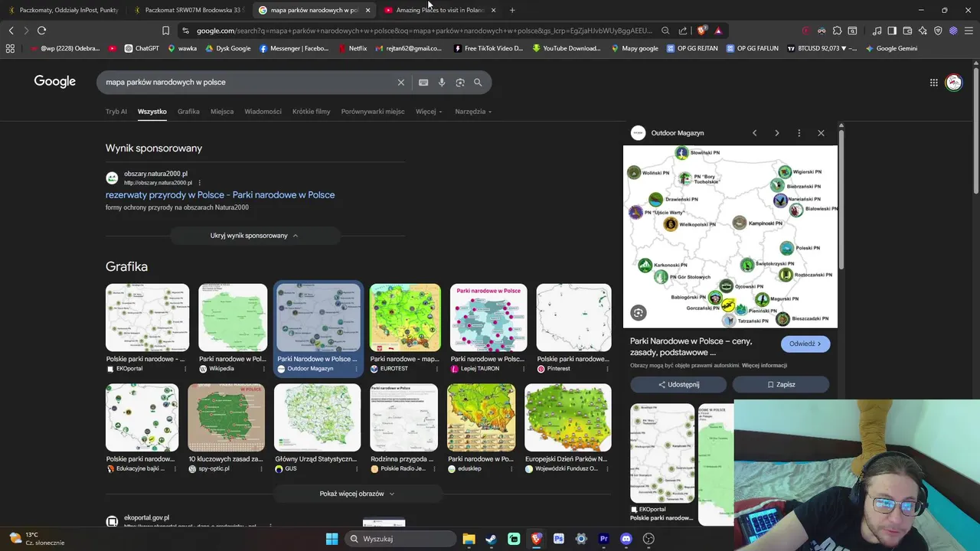This screenshot has height=551, width=980.
Task: Switch to Tryb AI tab
Action: pyautogui.click(x=116, y=112)
